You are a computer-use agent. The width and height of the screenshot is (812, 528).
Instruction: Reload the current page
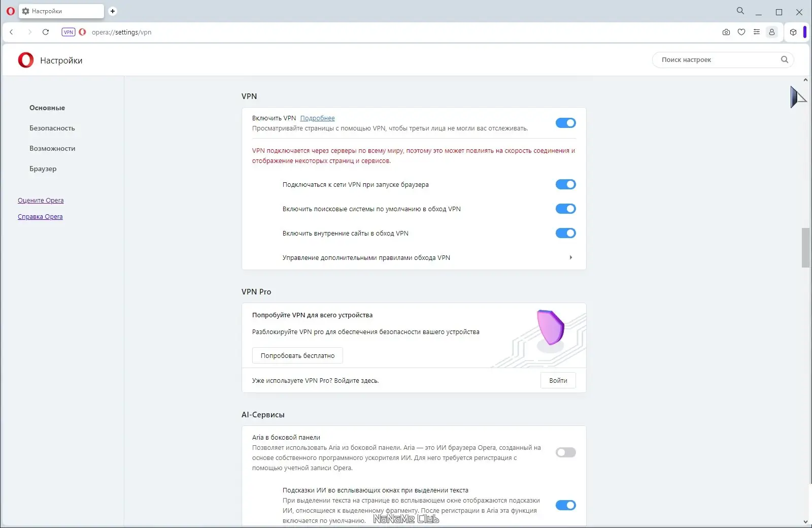(46, 32)
